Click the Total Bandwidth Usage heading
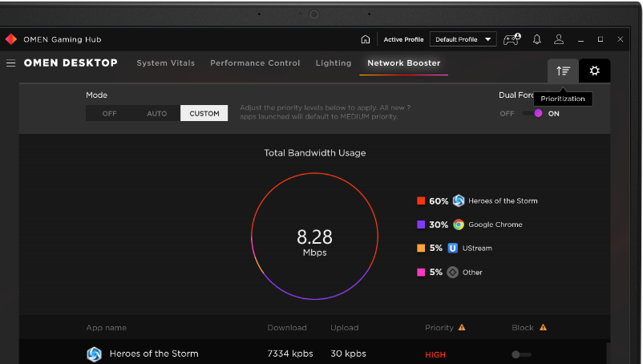This screenshot has height=364, width=643. pyautogui.click(x=314, y=153)
